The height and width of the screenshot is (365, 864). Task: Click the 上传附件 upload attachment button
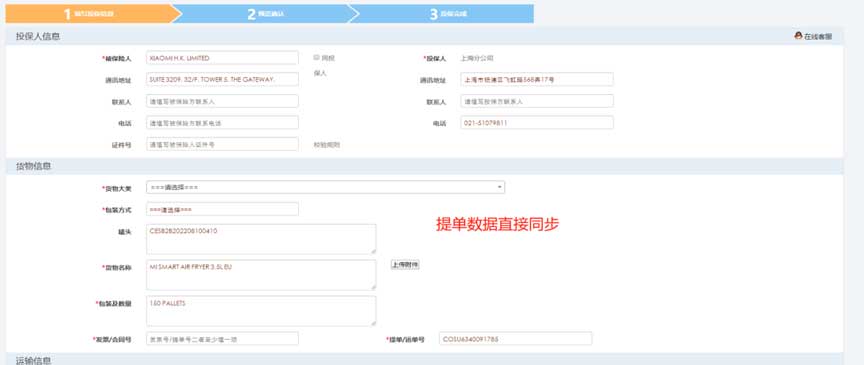click(405, 265)
